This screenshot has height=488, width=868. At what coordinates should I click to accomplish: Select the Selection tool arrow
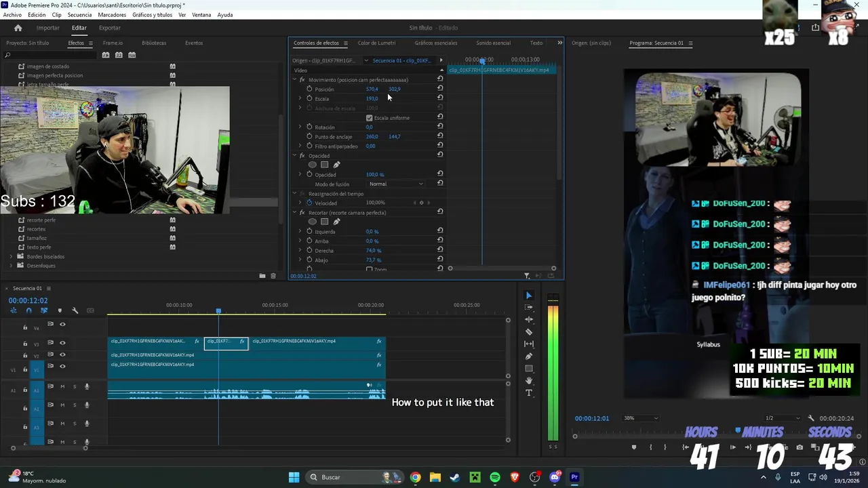(x=529, y=296)
